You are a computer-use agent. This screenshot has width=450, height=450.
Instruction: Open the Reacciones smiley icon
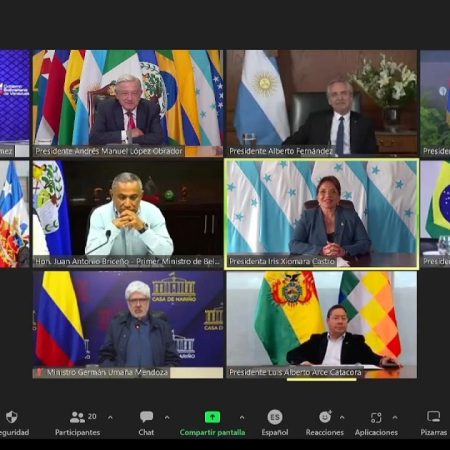click(x=325, y=417)
